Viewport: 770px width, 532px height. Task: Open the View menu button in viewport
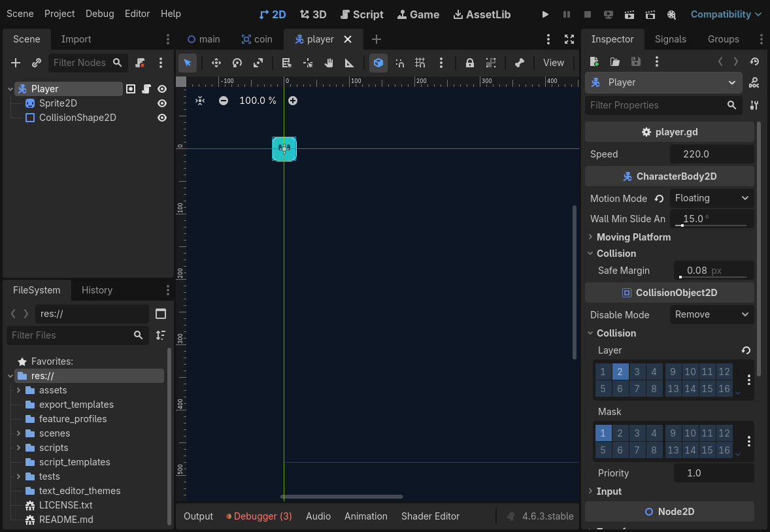pyautogui.click(x=554, y=63)
